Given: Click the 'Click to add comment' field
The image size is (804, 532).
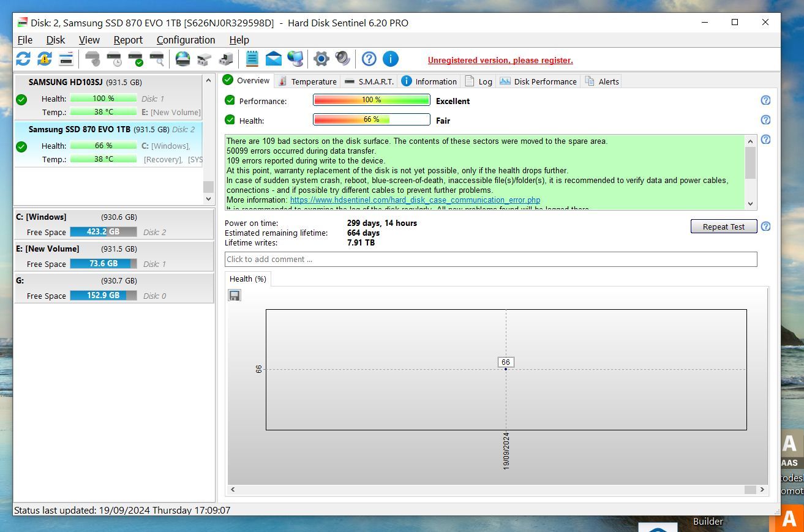Looking at the screenshot, I should click(x=490, y=259).
